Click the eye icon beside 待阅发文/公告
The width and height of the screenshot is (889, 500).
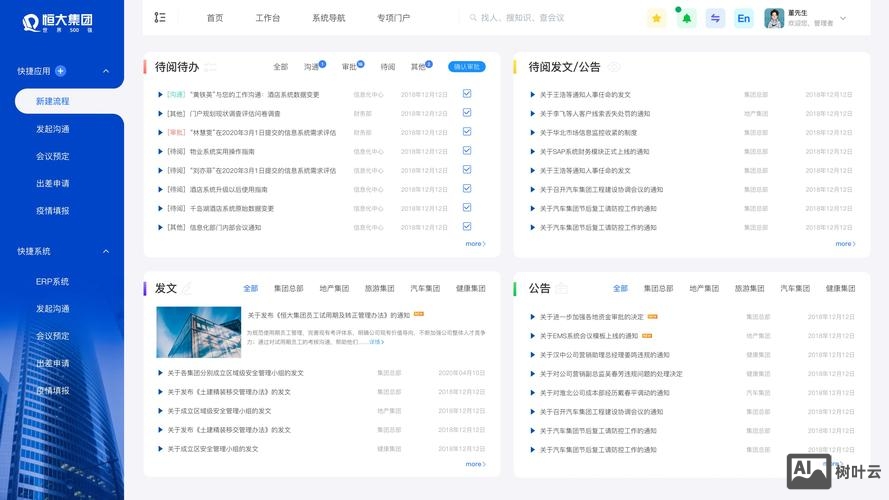tap(615, 67)
